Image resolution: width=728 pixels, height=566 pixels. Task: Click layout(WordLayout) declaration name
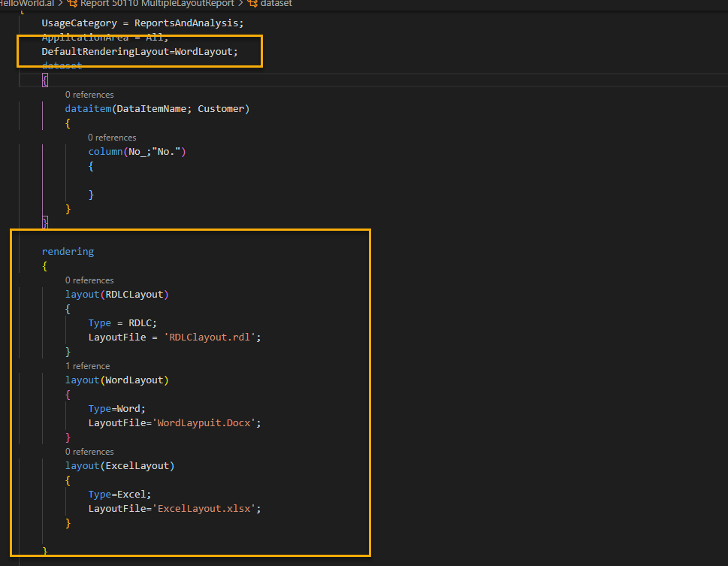[x=135, y=380]
